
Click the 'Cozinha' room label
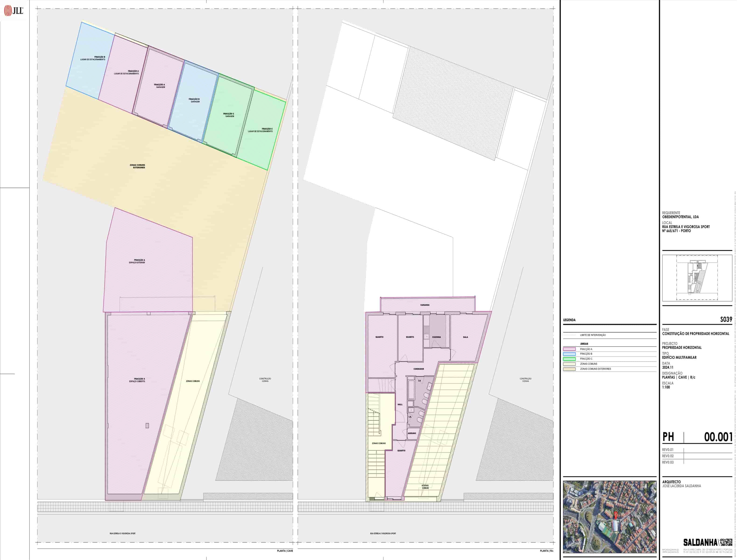[x=436, y=337]
